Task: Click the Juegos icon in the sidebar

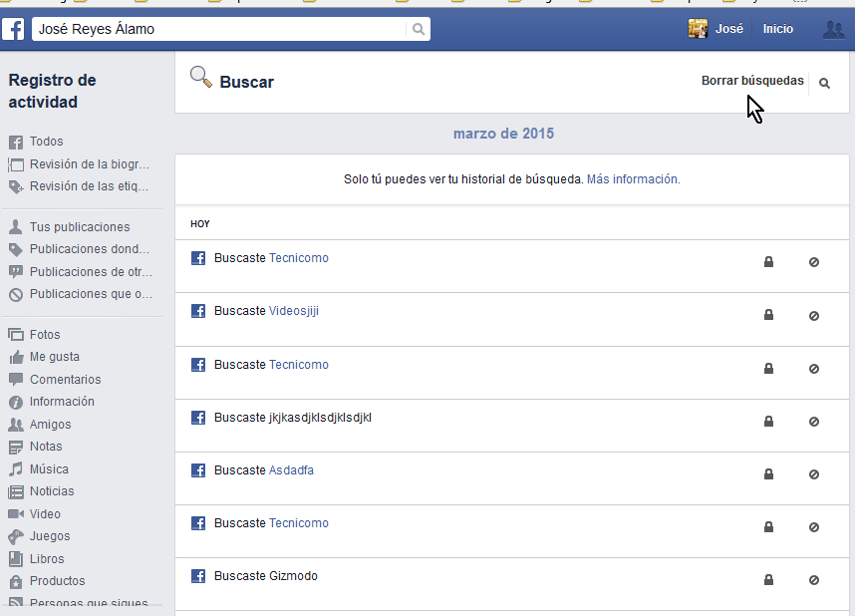Action: pos(16,536)
